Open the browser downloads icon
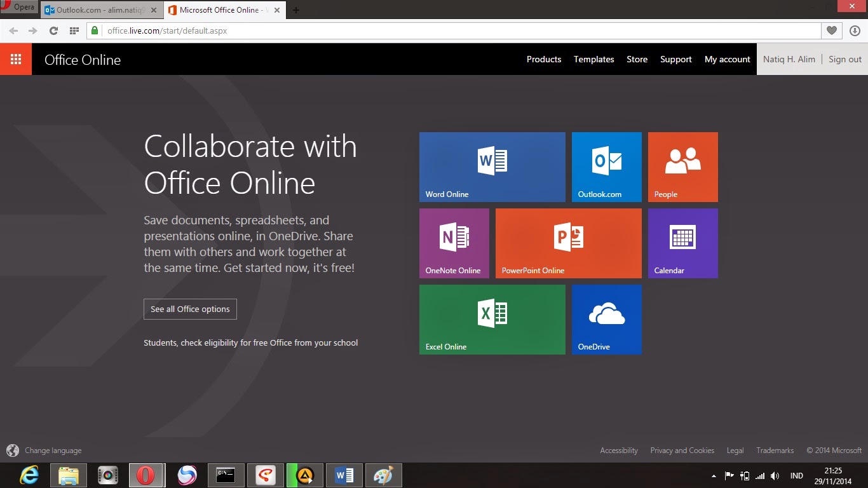This screenshot has height=488, width=868. tap(854, 30)
